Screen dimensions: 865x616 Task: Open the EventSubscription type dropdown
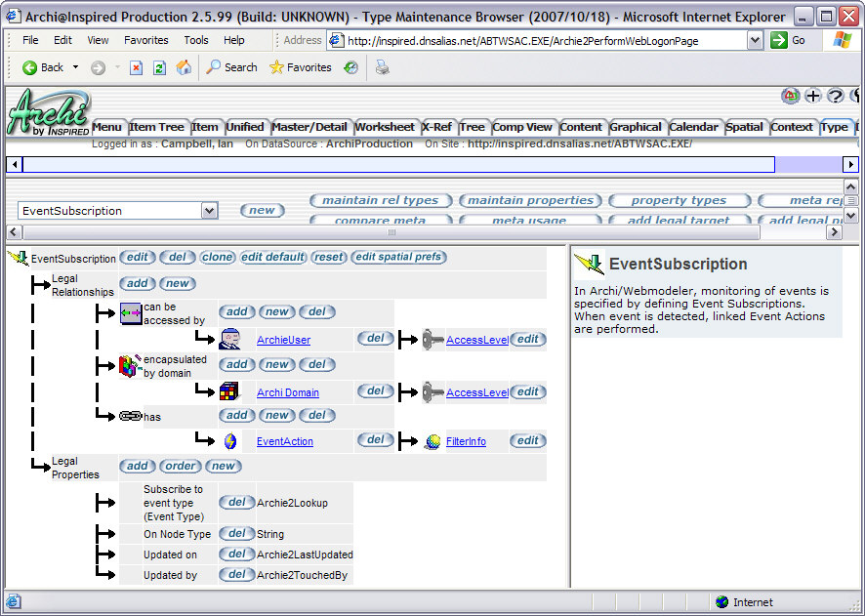click(209, 211)
